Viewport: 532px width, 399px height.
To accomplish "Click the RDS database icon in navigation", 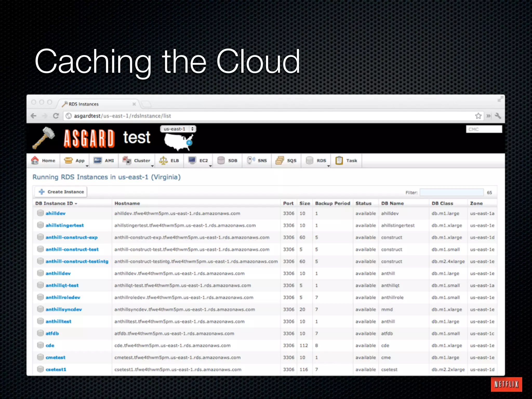I will (309, 160).
